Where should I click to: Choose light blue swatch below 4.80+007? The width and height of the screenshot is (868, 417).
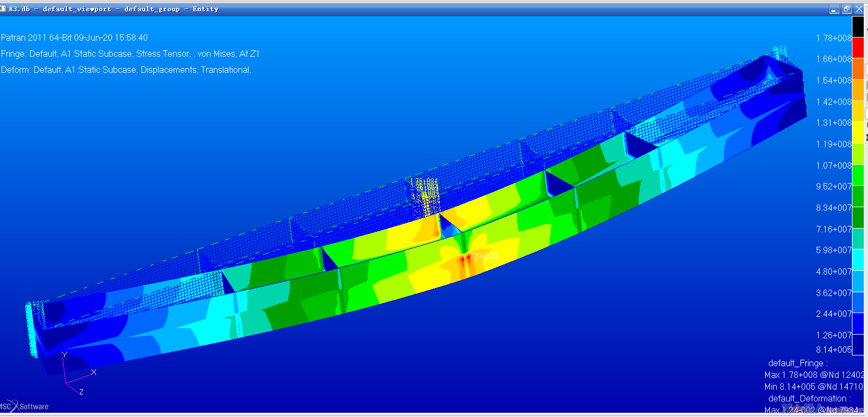coord(858,282)
